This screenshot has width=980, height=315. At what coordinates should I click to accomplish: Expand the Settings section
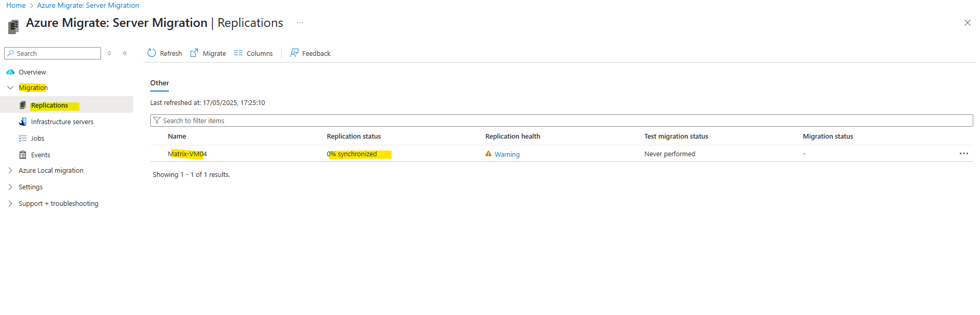point(10,187)
